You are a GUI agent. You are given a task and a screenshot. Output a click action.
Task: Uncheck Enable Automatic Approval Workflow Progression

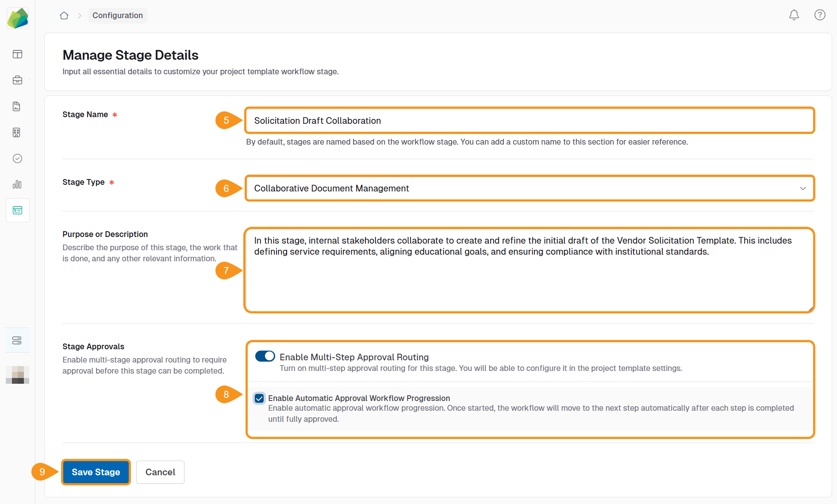[259, 398]
